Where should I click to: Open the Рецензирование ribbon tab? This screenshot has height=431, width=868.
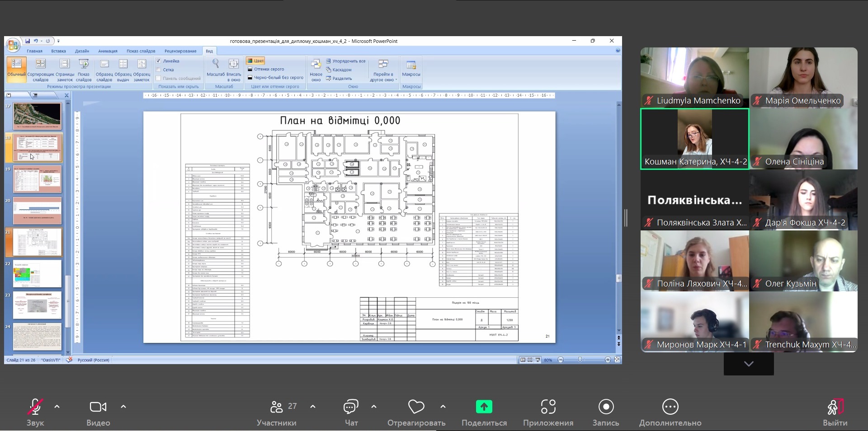coord(180,51)
